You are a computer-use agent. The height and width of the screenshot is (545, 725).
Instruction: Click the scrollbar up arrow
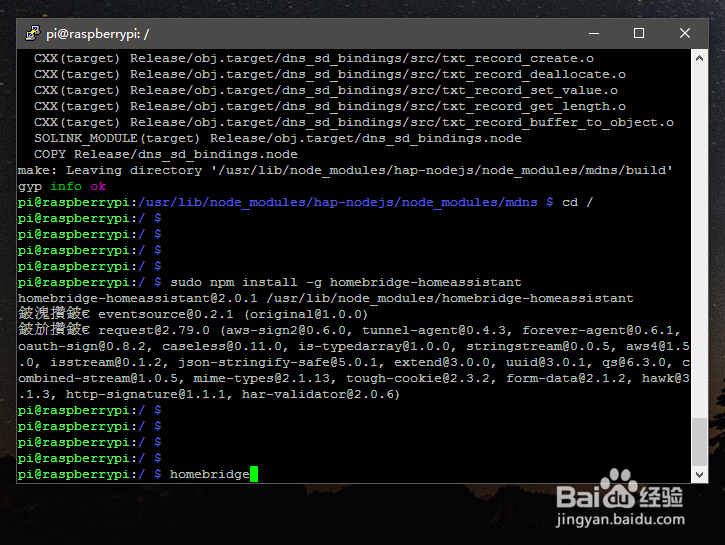[700, 58]
